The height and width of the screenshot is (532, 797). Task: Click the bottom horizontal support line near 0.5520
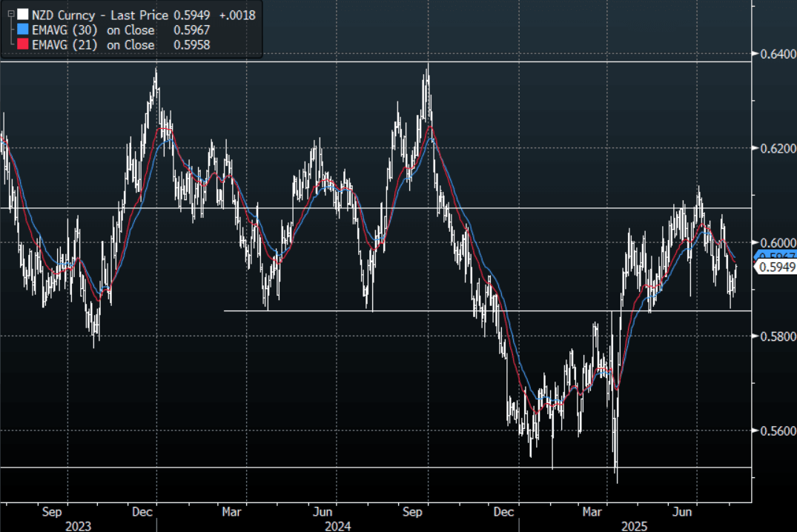tap(297, 467)
